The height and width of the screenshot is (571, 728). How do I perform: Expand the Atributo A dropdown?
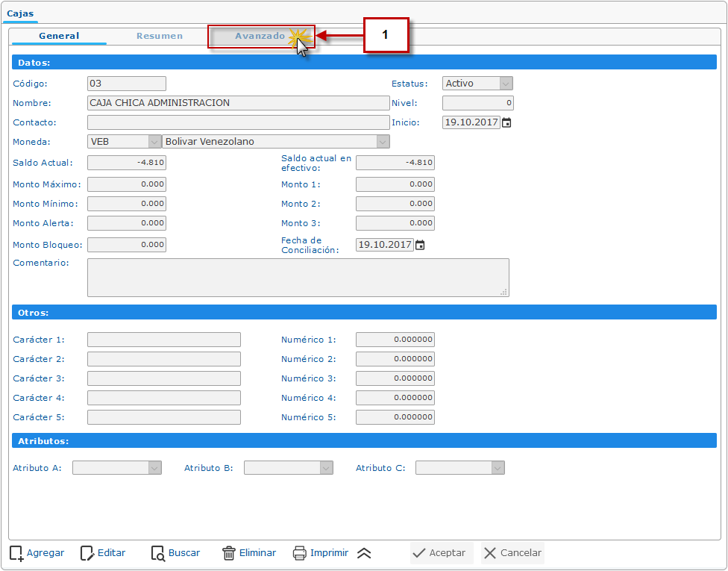coord(154,468)
